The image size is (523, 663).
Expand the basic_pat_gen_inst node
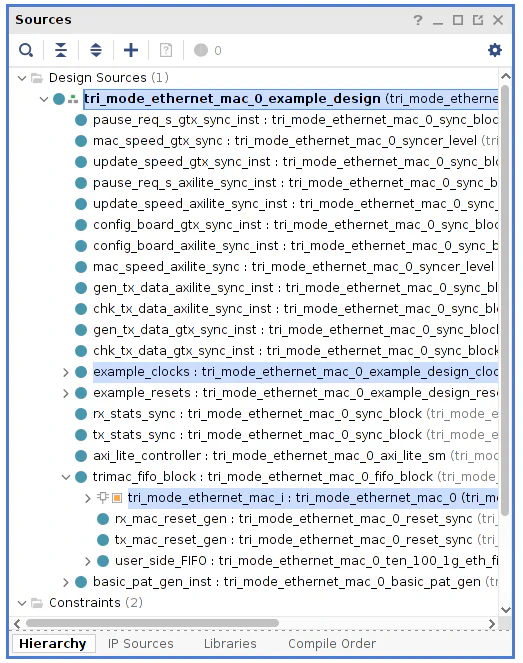66,582
